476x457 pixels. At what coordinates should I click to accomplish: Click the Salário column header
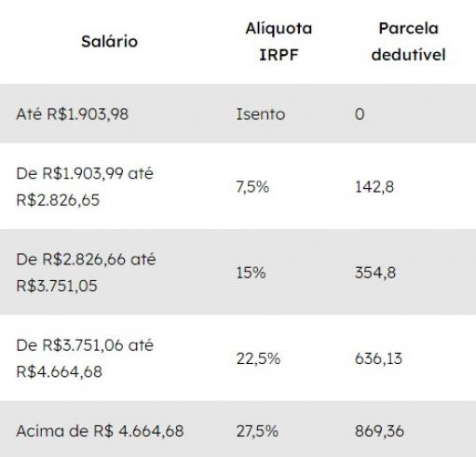pos(109,42)
